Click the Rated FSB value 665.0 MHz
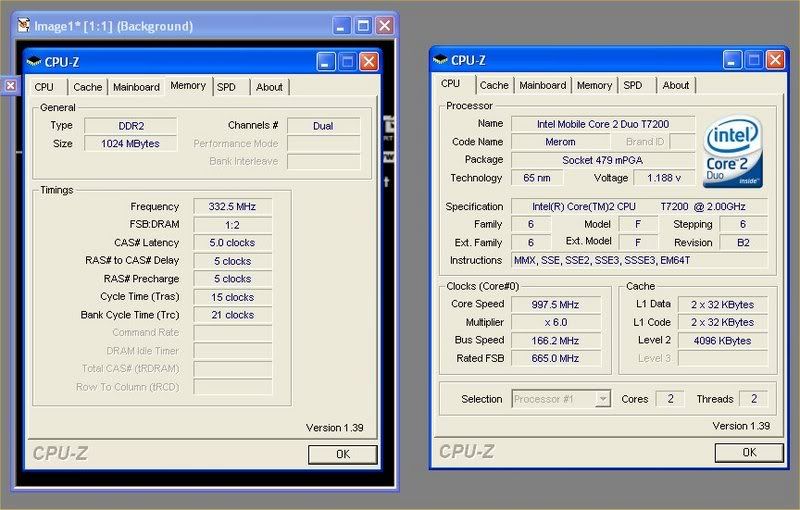 [556, 359]
